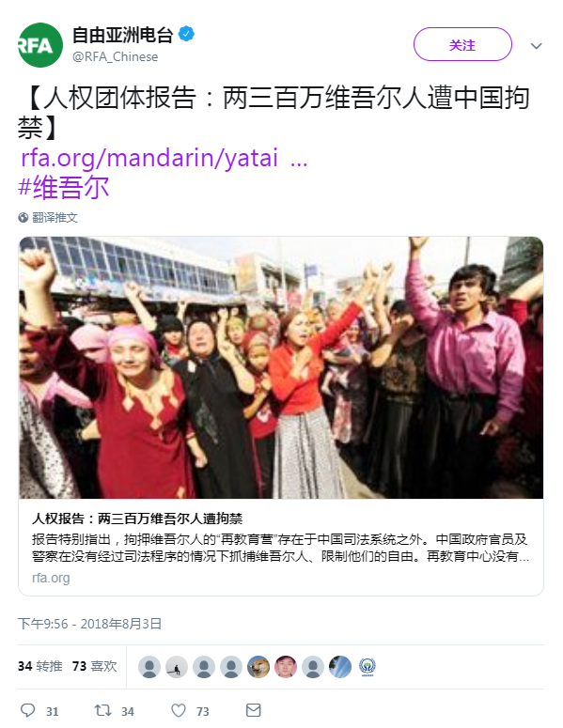Open the Shiba dog avatar among likers

[x=258, y=667]
